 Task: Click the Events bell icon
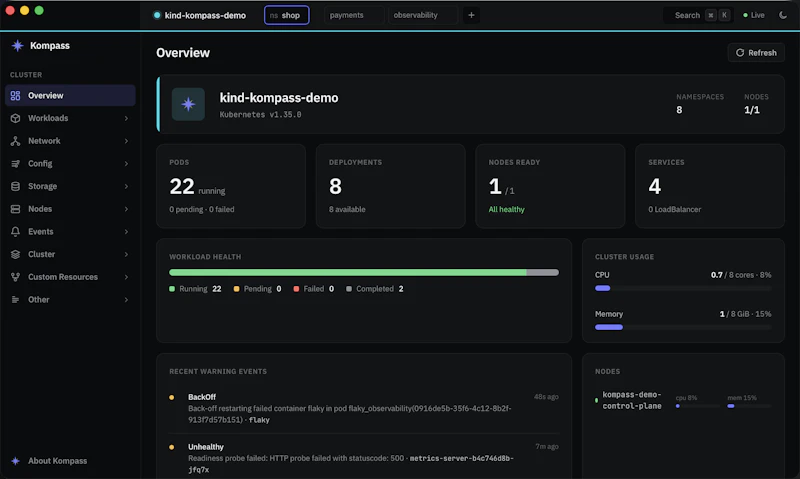point(15,232)
